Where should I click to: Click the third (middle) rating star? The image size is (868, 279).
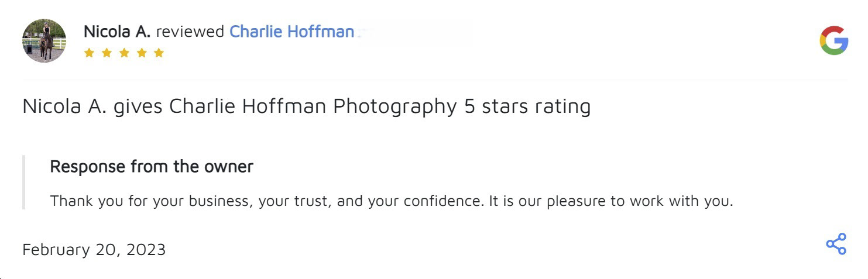click(124, 53)
